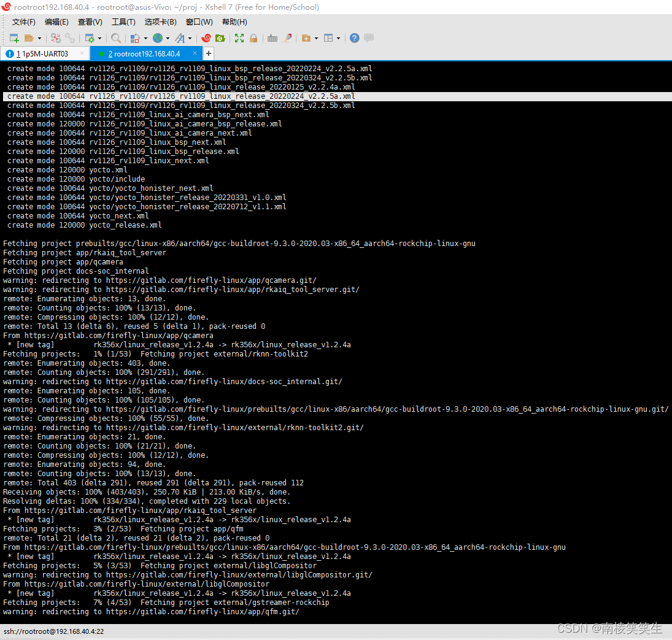Expand the Open session dropdown arrow

click(x=39, y=38)
